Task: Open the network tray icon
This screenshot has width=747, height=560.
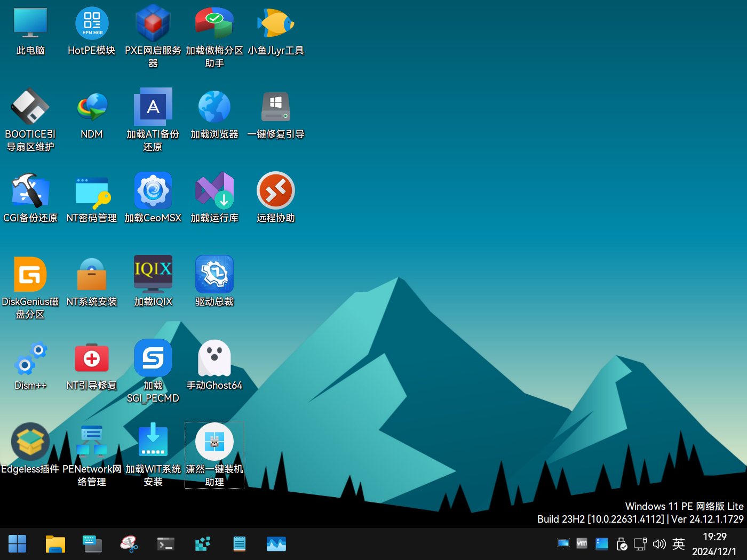Action: [x=640, y=543]
